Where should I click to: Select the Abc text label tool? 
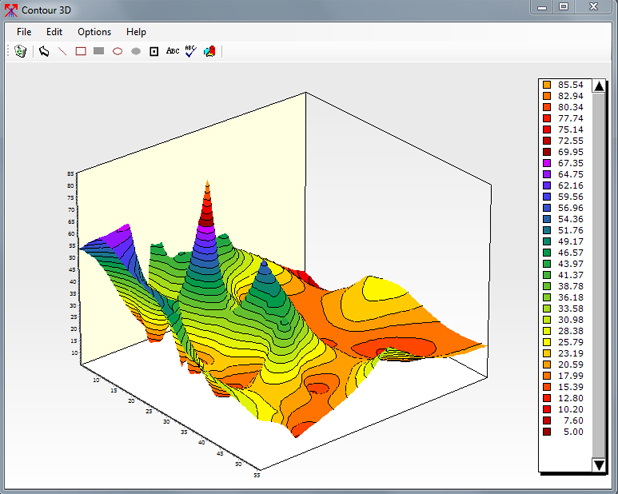click(x=173, y=50)
